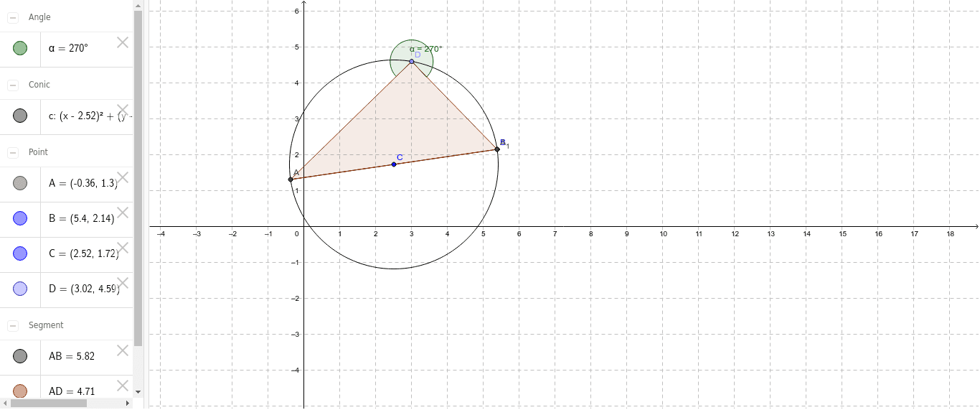This screenshot has height=410, width=980.
Task: Delete segment AB entry
Action: point(123,350)
